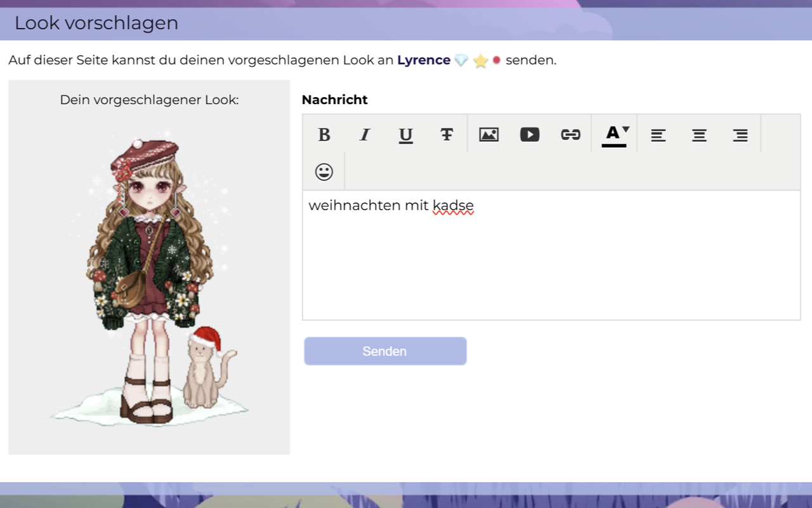Screen dimensions: 812x508
Task: Click the star badge next to Lyrence
Action: click(x=480, y=61)
